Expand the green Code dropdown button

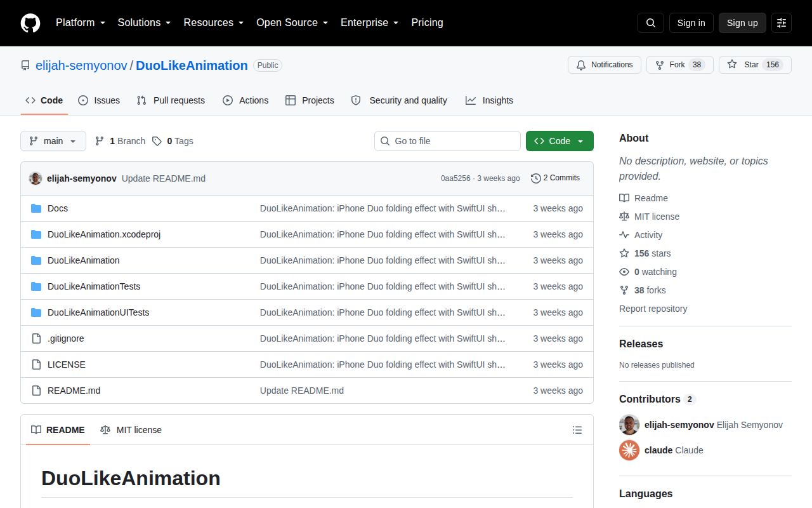[x=560, y=141]
